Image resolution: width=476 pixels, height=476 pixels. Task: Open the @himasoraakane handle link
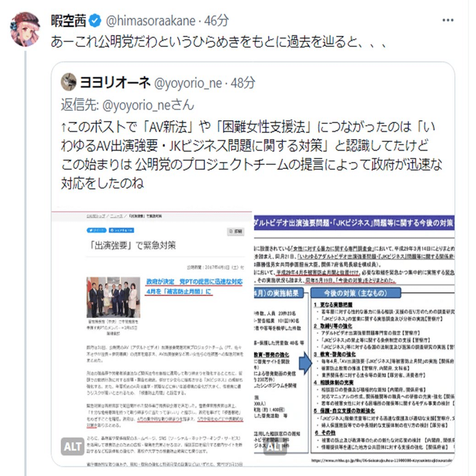point(151,21)
